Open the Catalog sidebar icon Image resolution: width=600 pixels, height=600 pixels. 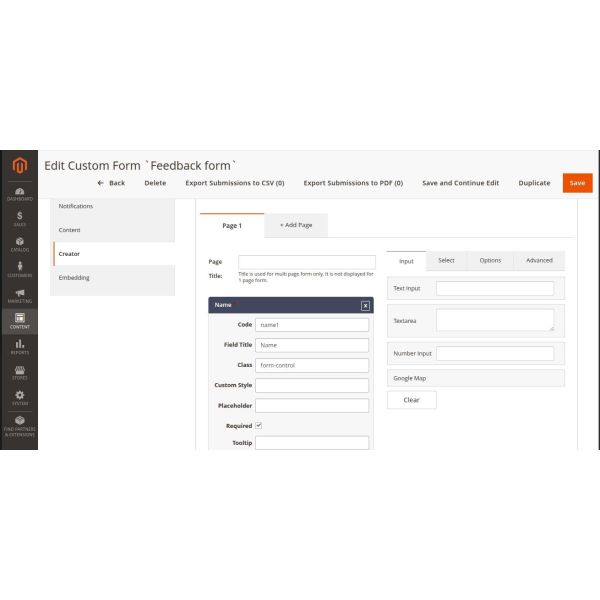pos(19,243)
